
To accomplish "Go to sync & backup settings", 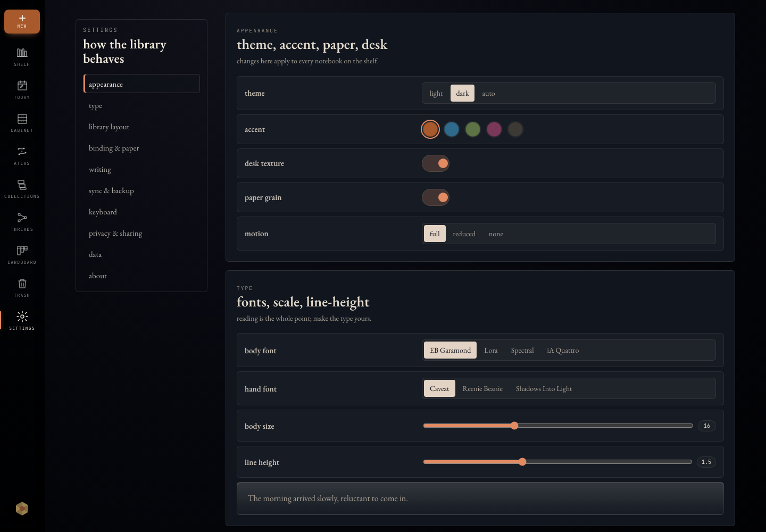I will pyautogui.click(x=141, y=190).
